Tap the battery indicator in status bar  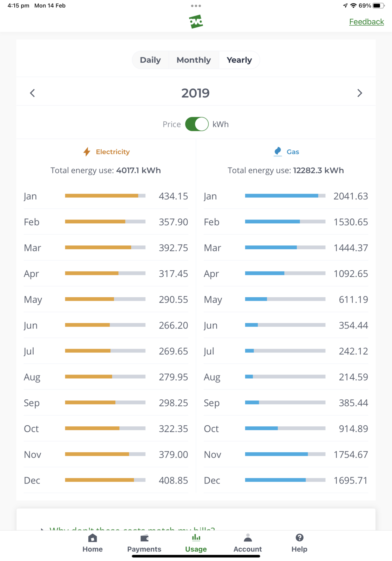[x=378, y=6]
